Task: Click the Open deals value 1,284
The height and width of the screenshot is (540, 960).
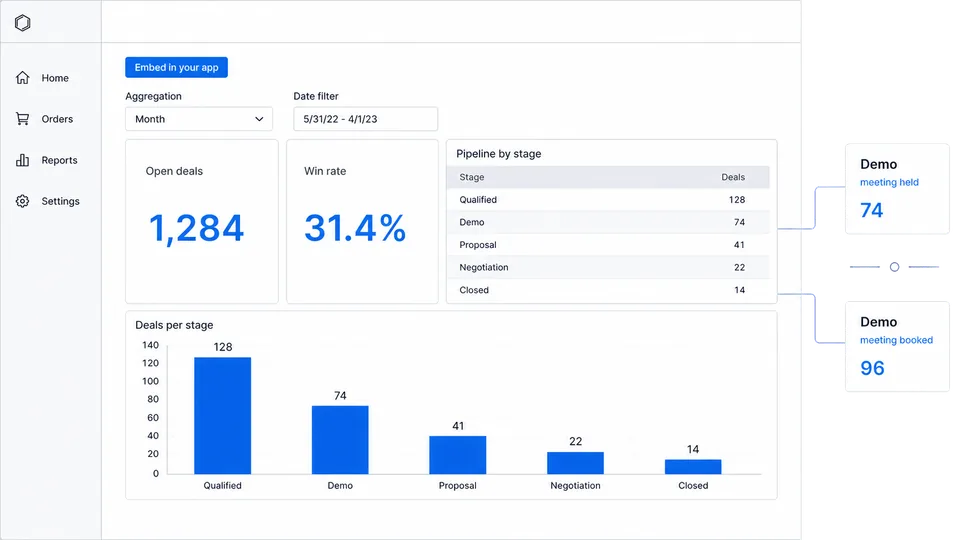Action: pyautogui.click(x=197, y=228)
